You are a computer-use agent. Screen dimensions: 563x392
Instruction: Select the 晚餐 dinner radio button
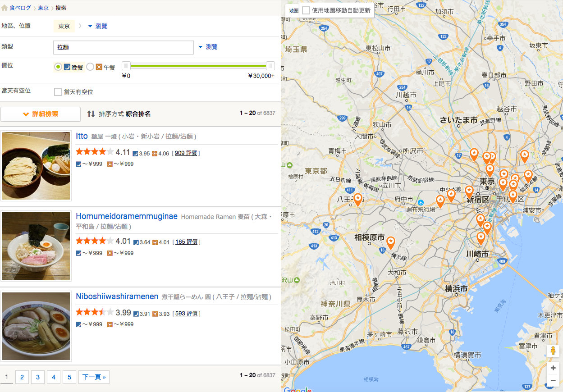58,67
